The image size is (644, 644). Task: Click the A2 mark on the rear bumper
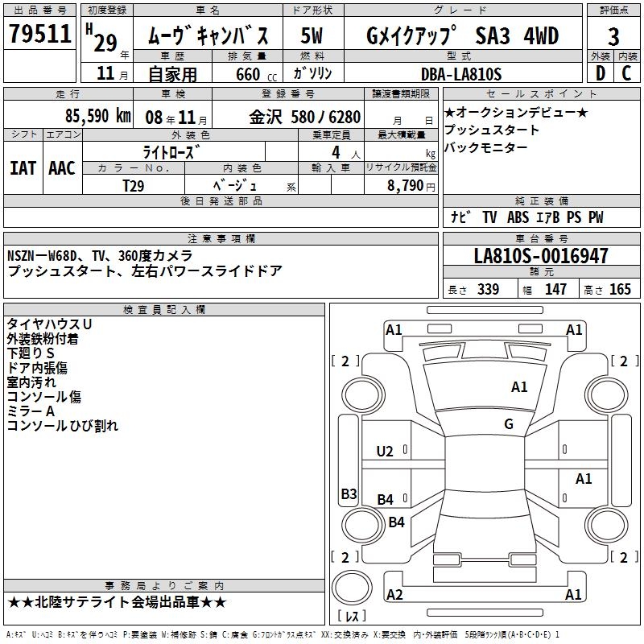(x=394, y=594)
